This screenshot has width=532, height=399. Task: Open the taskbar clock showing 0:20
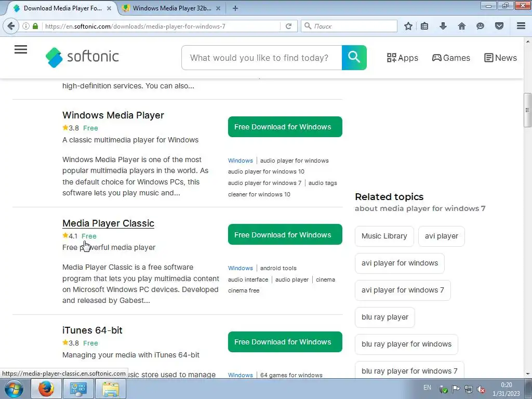pos(506,389)
